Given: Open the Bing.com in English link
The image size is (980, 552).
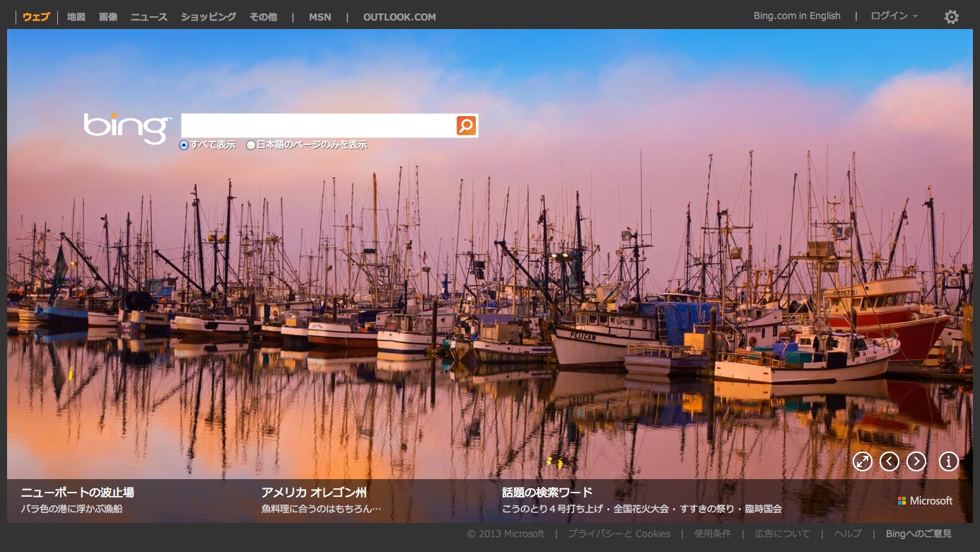Looking at the screenshot, I should coord(797,16).
